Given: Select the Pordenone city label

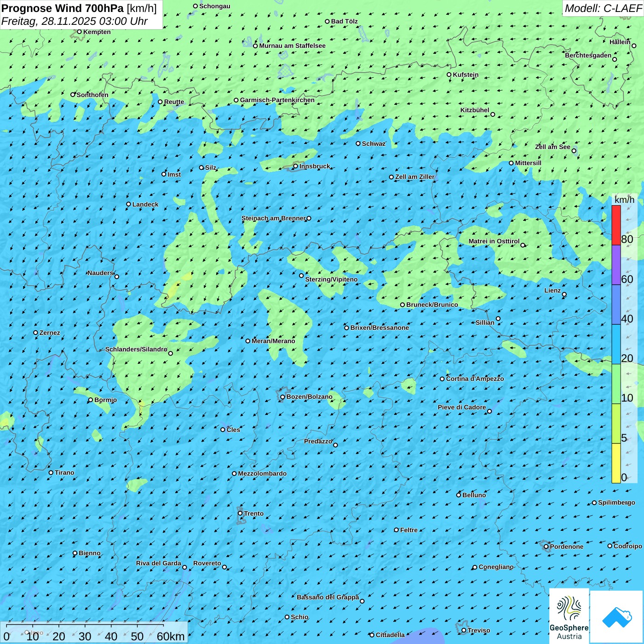Looking at the screenshot, I should [567, 546].
